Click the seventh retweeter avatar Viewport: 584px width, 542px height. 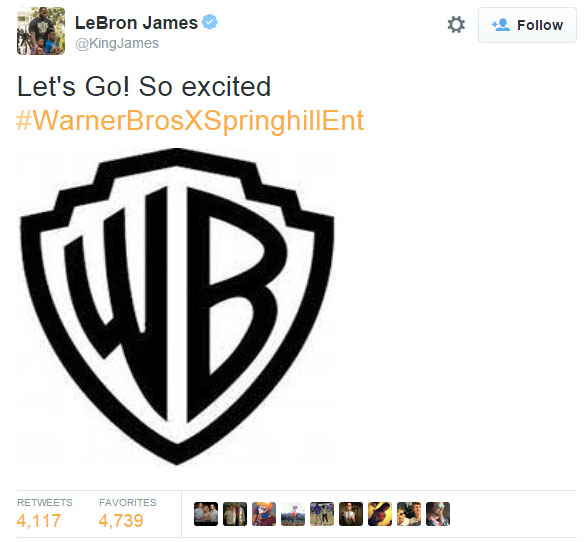(380, 514)
